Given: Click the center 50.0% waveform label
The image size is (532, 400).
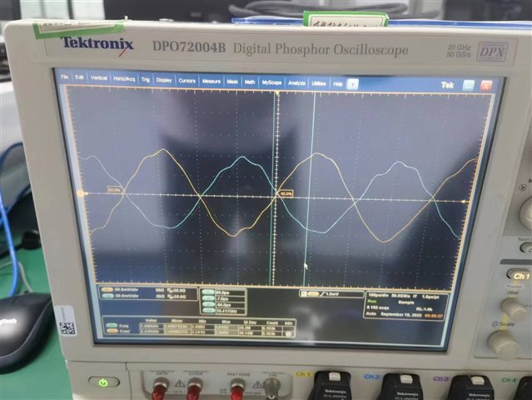Looking at the screenshot, I should click(x=286, y=193).
